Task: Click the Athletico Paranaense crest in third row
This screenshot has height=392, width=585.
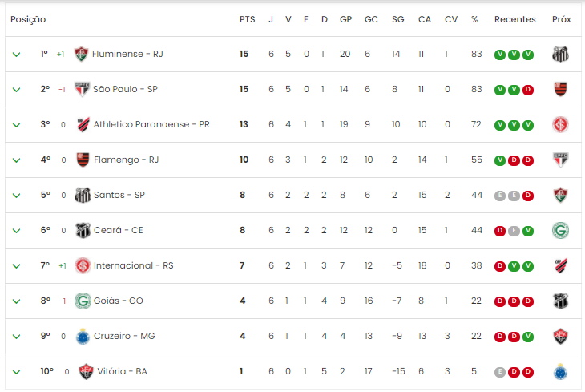Action: click(83, 124)
